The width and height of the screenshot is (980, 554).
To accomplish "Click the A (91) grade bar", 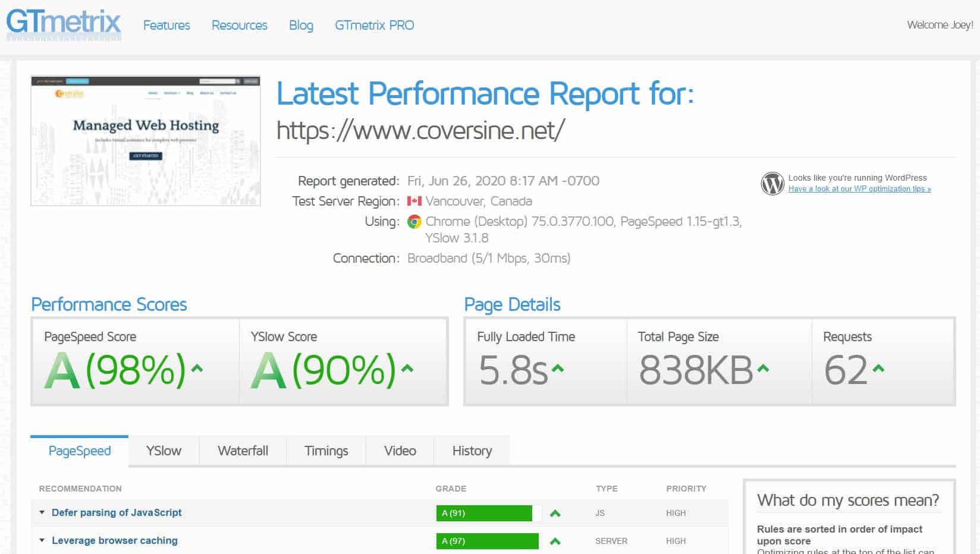I will (x=489, y=513).
